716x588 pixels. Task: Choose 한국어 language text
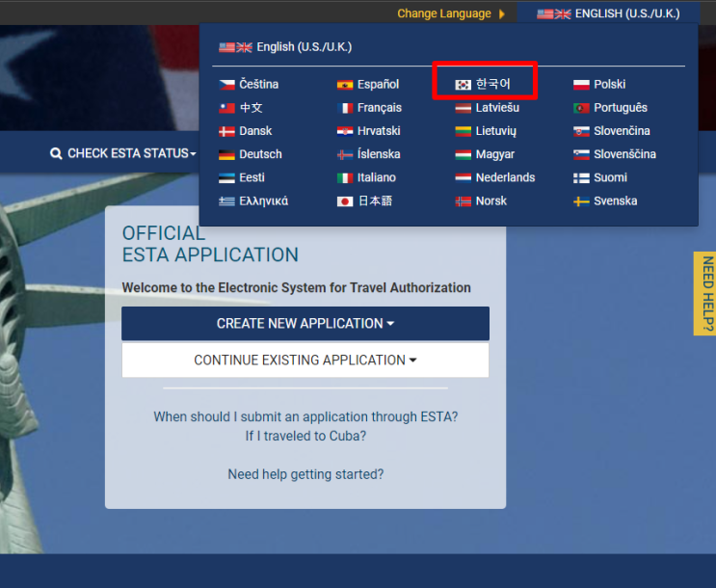pyautogui.click(x=492, y=84)
